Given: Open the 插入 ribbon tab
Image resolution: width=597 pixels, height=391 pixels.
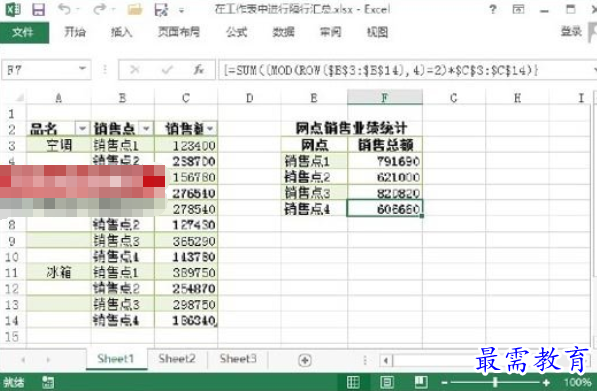Looking at the screenshot, I should click(121, 32).
